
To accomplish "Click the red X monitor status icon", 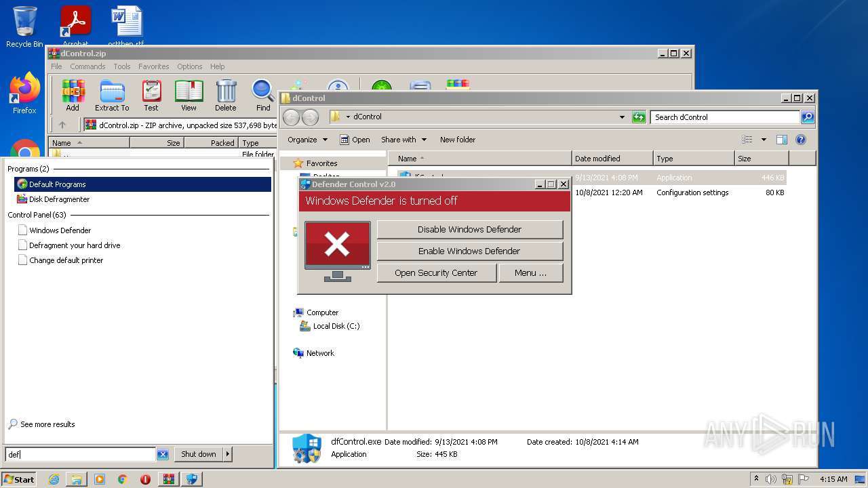I will [338, 251].
